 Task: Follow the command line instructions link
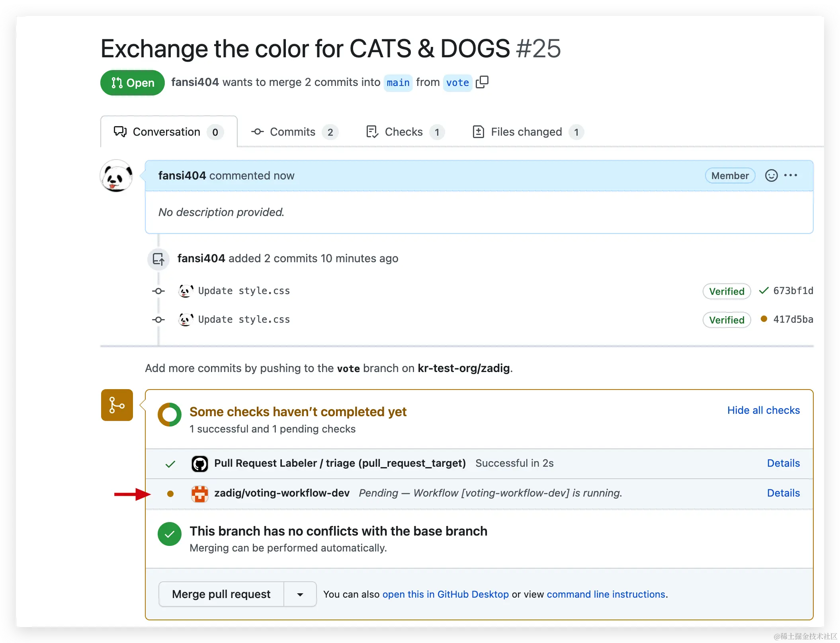click(606, 594)
